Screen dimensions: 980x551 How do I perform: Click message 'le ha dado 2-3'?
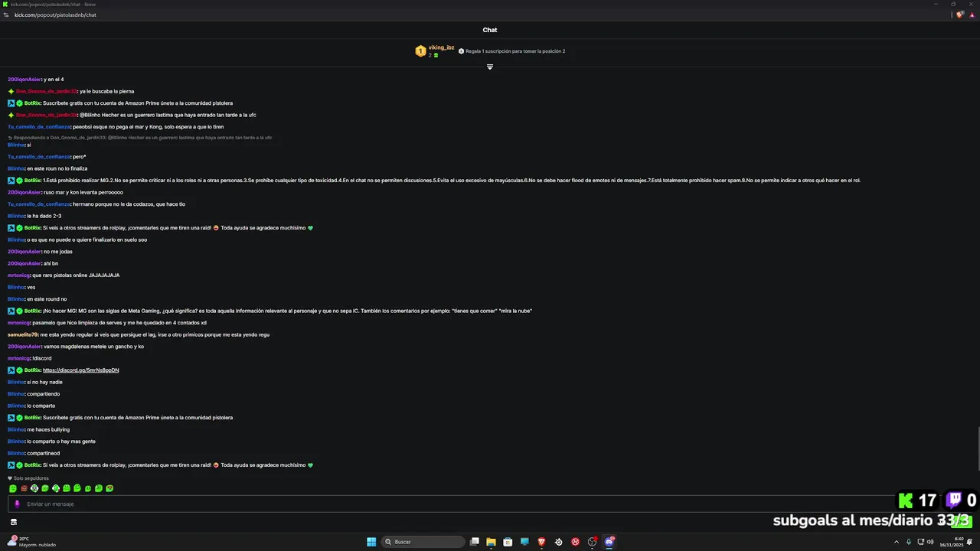(x=44, y=216)
